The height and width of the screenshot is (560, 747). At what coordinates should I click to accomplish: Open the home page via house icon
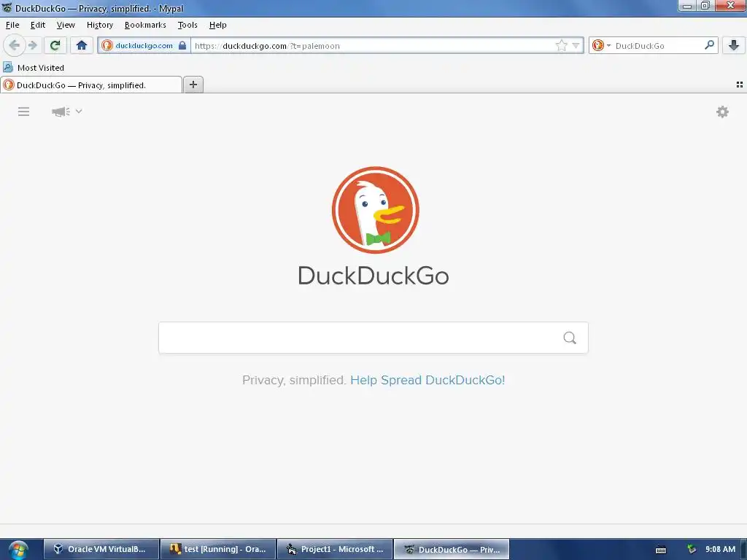click(82, 46)
